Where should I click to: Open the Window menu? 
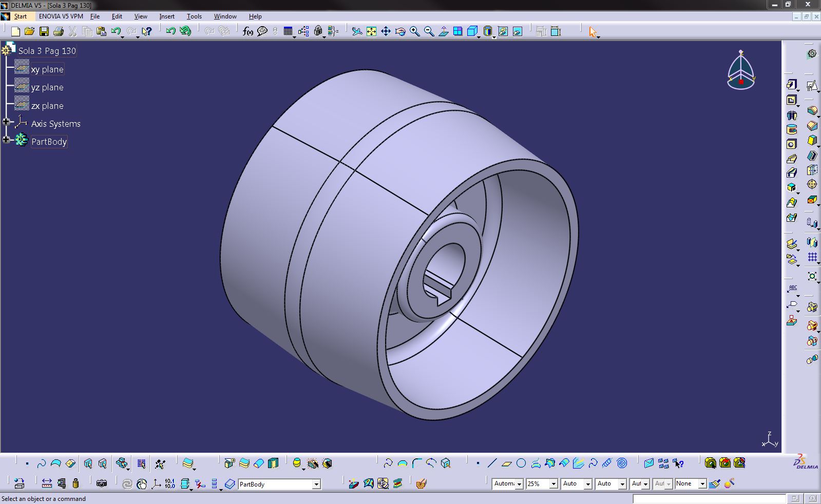point(225,16)
